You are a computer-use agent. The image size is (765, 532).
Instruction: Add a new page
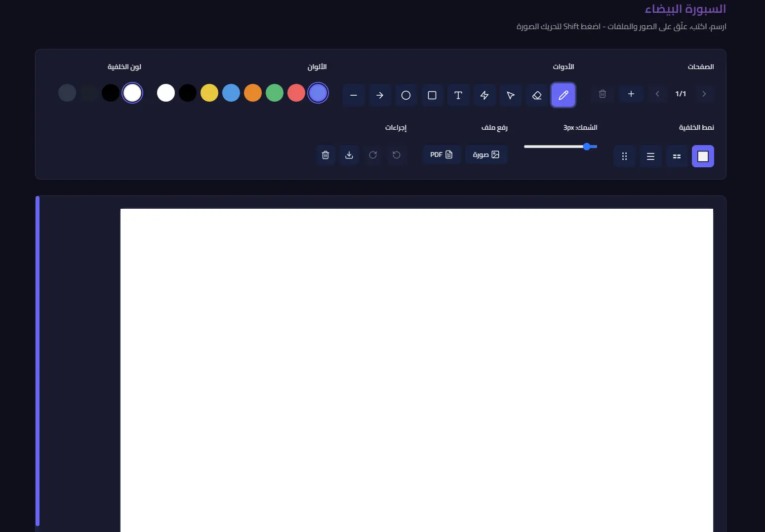(631, 94)
